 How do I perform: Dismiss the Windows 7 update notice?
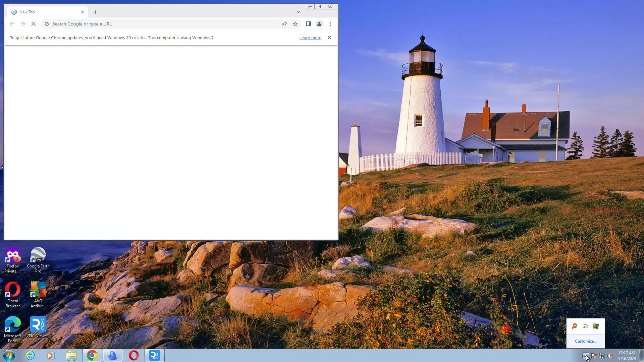329,38
